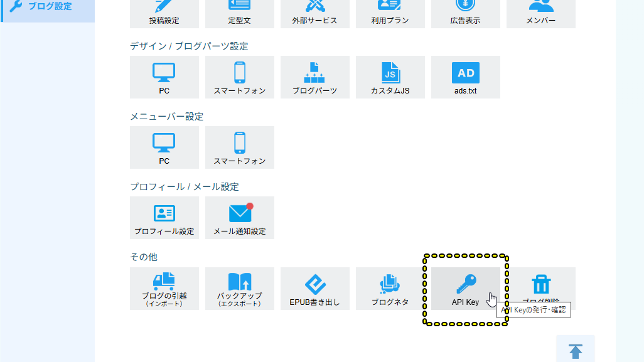Open PC design settings tile

point(164,77)
